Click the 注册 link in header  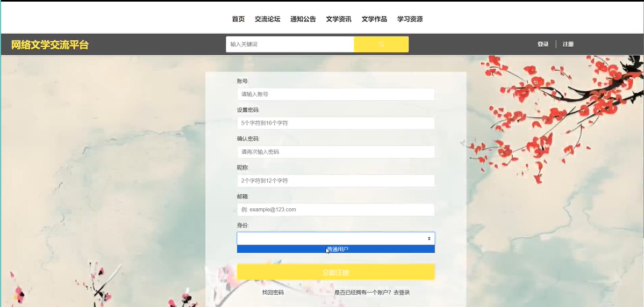[568, 44]
